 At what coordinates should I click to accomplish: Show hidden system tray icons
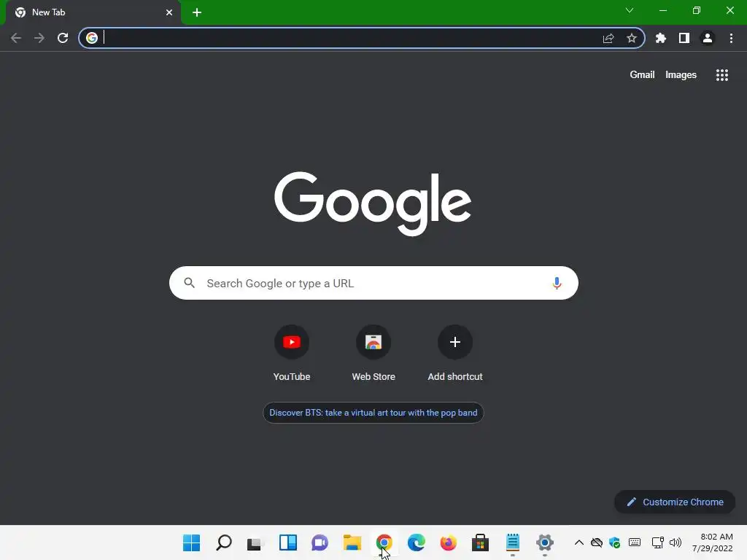point(578,542)
